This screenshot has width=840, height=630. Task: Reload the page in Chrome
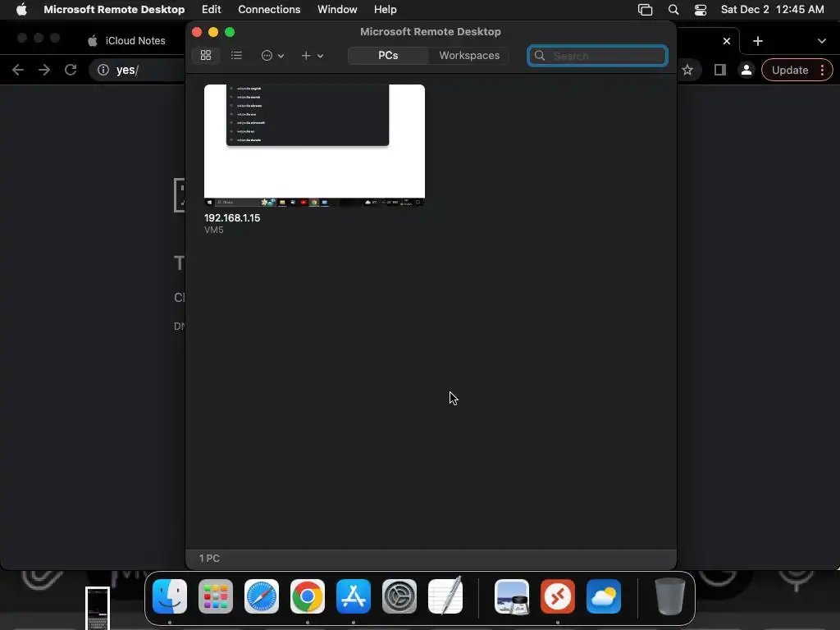click(71, 70)
